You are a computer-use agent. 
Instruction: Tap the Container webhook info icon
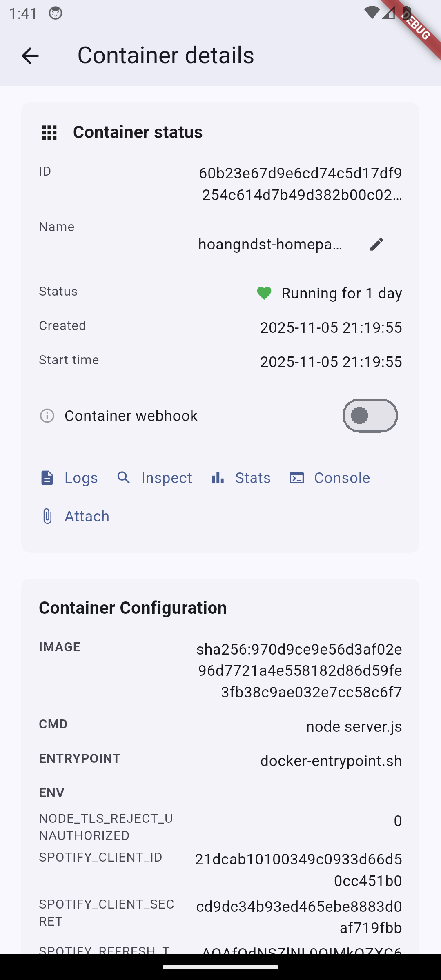[47, 416]
